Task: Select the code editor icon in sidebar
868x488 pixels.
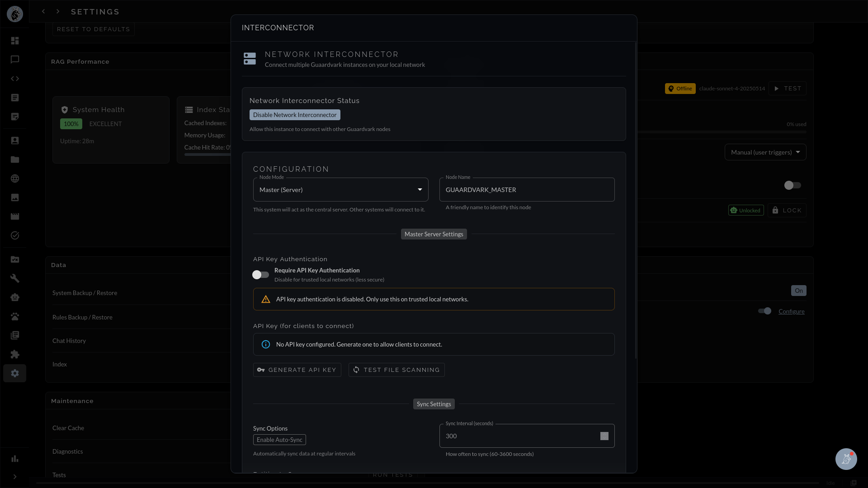Action: click(x=15, y=79)
